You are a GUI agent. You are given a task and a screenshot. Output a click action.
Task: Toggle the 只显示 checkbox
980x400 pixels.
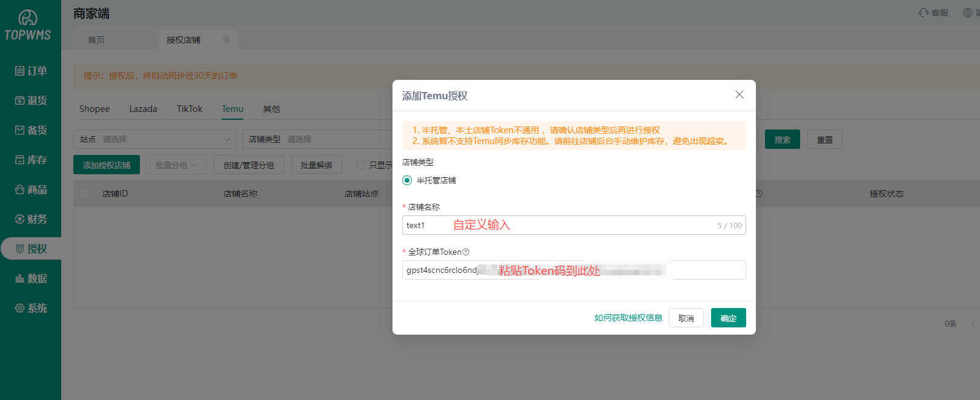[360, 165]
